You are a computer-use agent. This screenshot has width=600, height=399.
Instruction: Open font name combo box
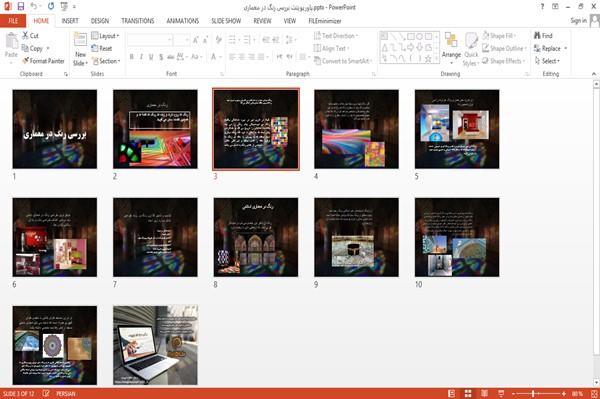coord(150,40)
